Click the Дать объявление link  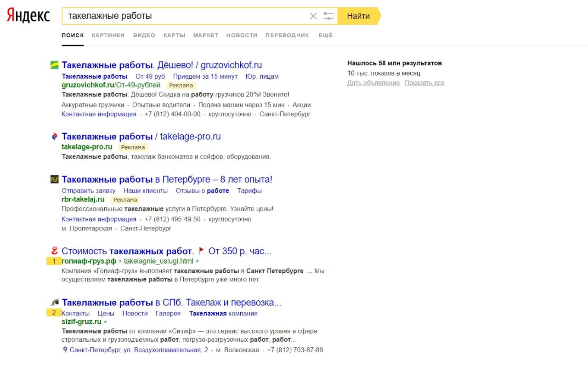click(x=373, y=83)
